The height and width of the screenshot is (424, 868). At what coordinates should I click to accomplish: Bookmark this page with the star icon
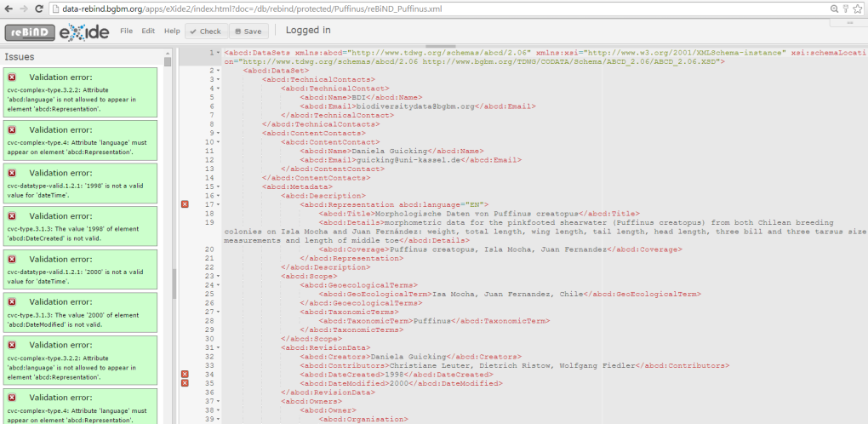[x=858, y=9]
